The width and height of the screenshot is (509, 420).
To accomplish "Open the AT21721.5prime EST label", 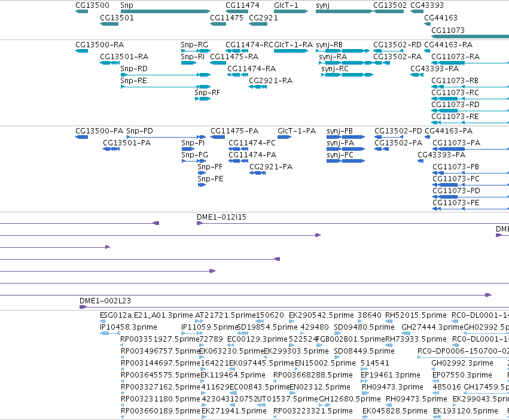I will click(225, 315).
